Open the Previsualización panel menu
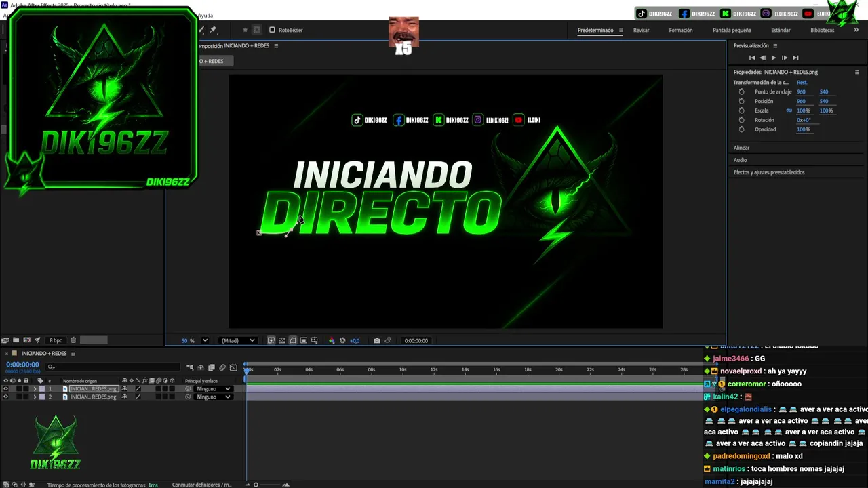Screen dimensions: 868x488 coord(775,46)
